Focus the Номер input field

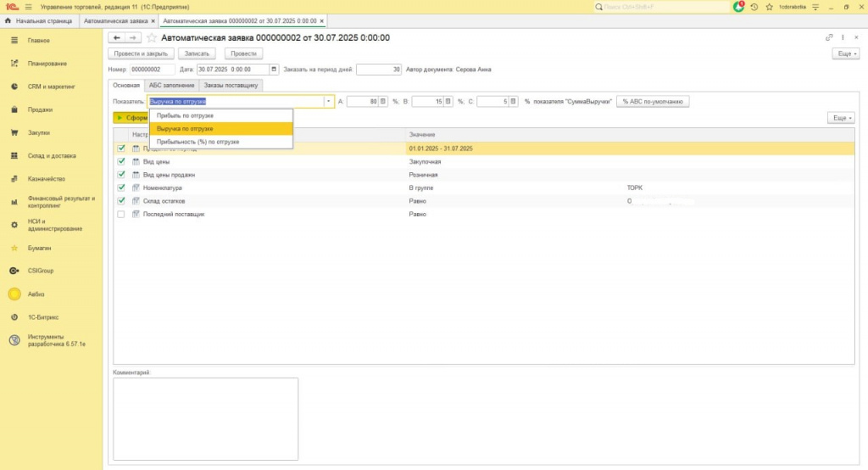(153, 70)
